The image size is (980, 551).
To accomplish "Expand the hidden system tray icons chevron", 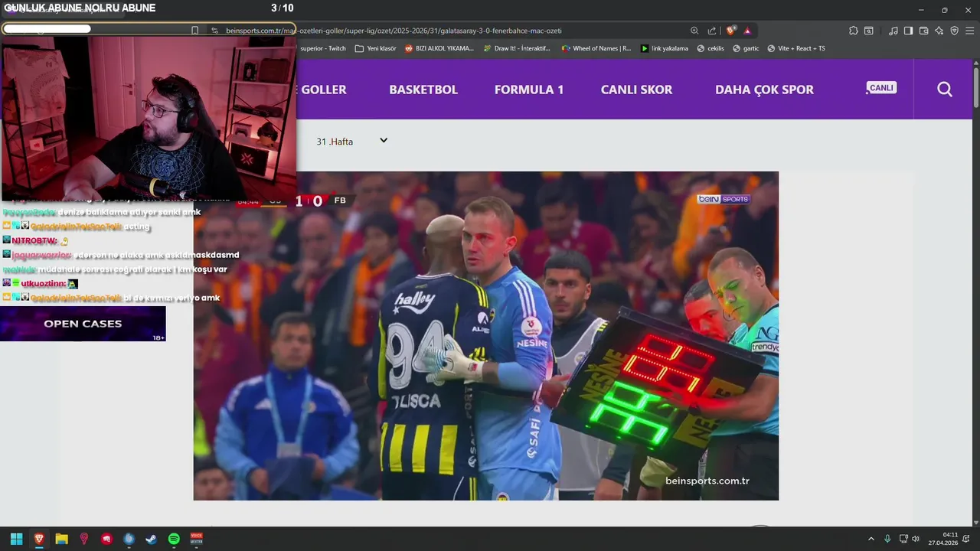I will [871, 539].
